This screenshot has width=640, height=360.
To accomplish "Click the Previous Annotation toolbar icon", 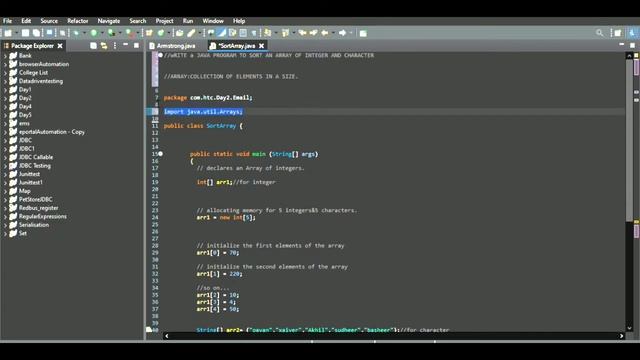I will [x=285, y=33].
